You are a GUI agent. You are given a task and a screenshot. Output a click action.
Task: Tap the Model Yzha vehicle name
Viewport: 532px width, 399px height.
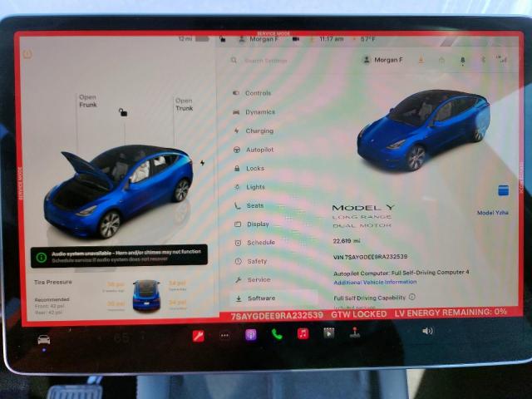(493, 213)
